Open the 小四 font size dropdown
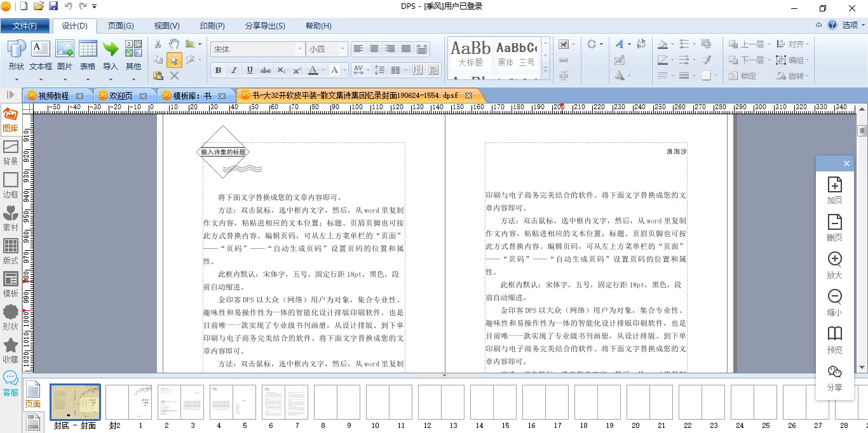 coord(342,49)
